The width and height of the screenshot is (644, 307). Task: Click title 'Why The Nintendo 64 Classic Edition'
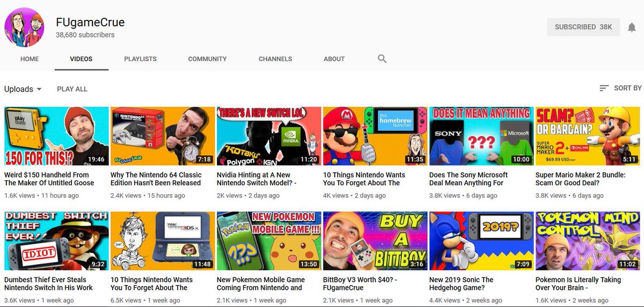156,179
